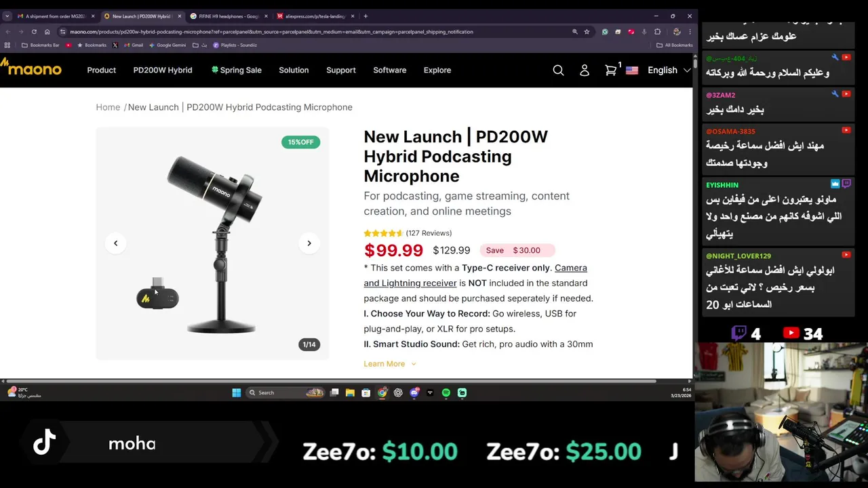
Task: Open the tab search dropdown arrow
Action: pos(7,16)
